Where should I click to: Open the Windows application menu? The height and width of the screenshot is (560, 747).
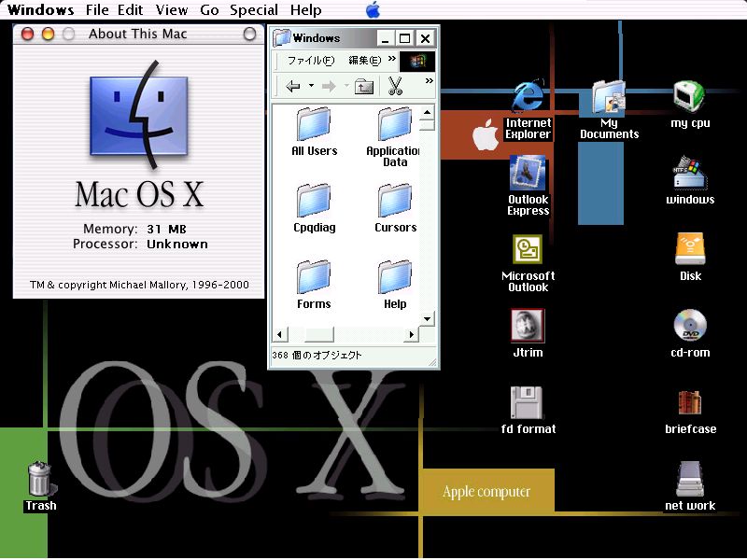(x=41, y=10)
